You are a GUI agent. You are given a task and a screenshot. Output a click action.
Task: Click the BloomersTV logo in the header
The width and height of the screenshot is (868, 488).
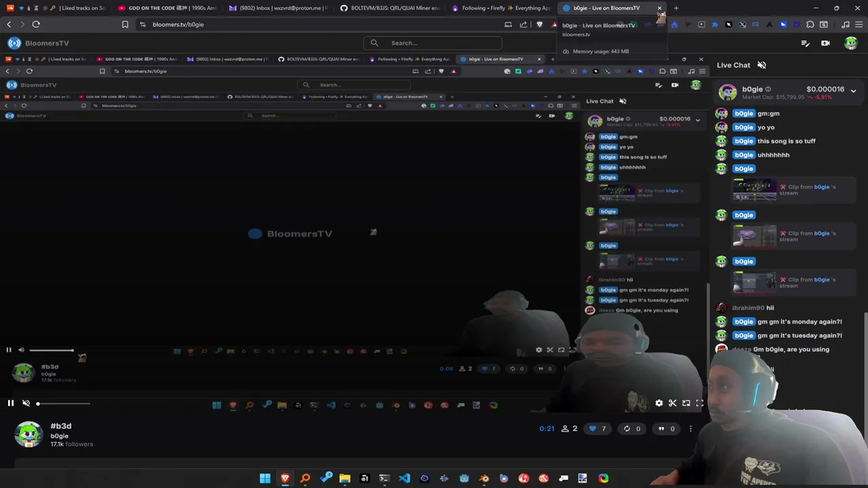[38, 43]
